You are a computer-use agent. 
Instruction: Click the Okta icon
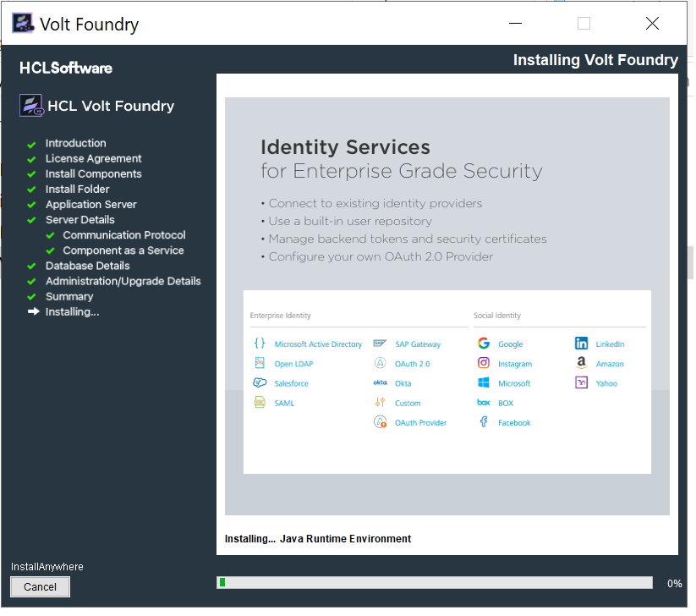point(380,382)
